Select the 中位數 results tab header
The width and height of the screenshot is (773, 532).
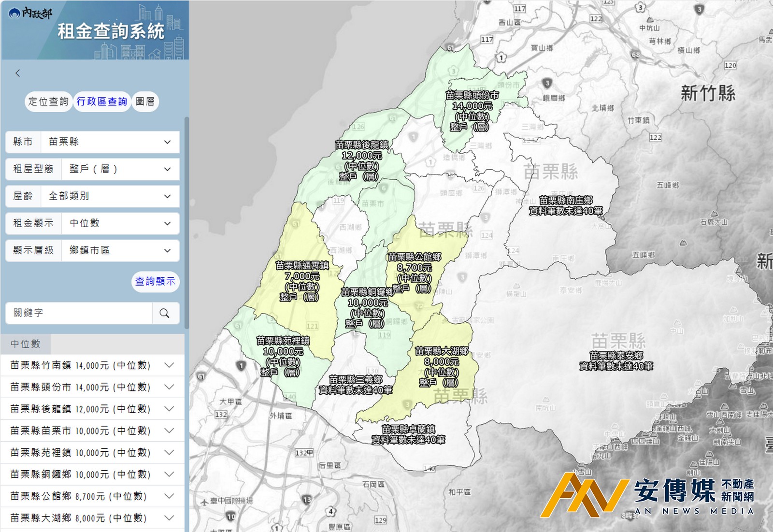[26, 344]
